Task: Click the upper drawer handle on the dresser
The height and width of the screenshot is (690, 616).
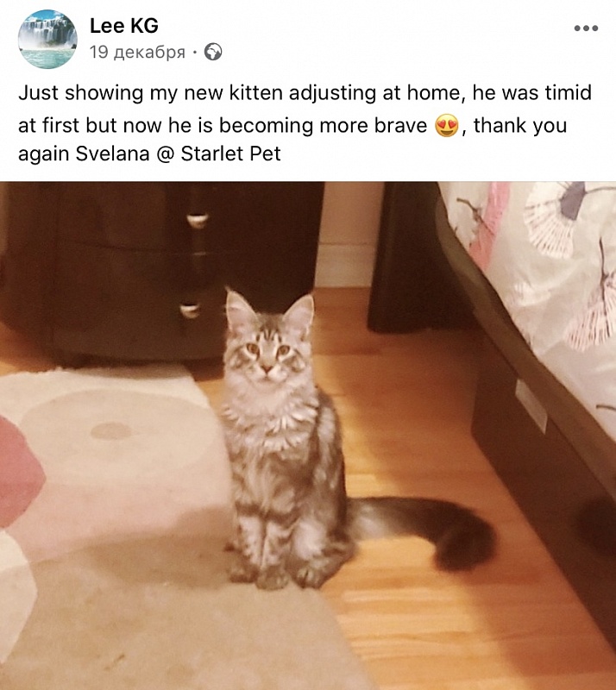Action: tap(197, 220)
